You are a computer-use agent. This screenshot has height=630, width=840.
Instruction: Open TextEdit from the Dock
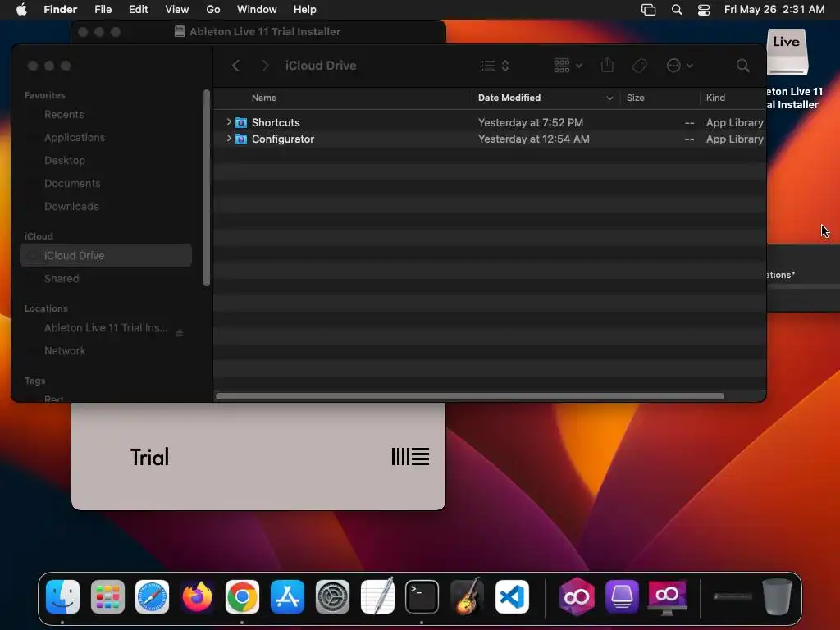point(377,596)
